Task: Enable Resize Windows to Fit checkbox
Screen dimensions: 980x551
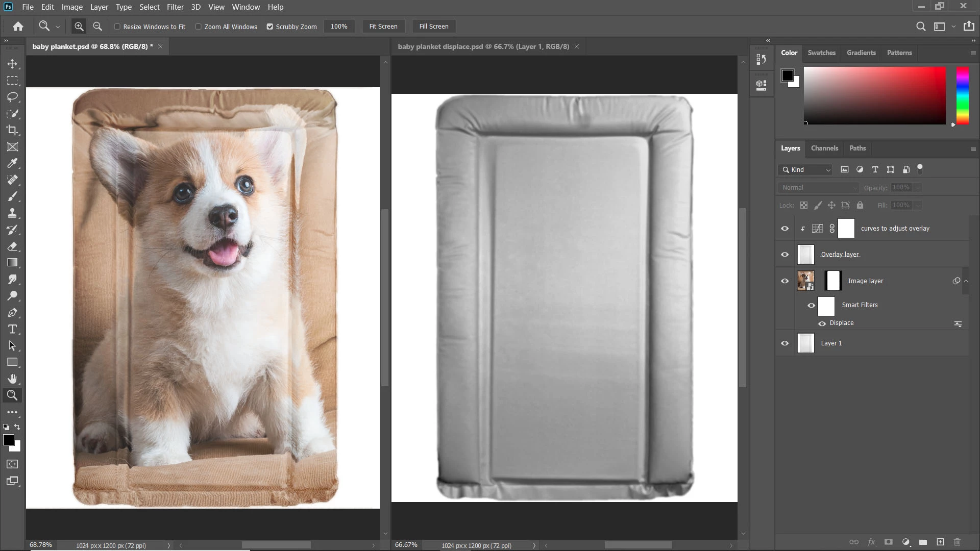Action: tap(117, 27)
